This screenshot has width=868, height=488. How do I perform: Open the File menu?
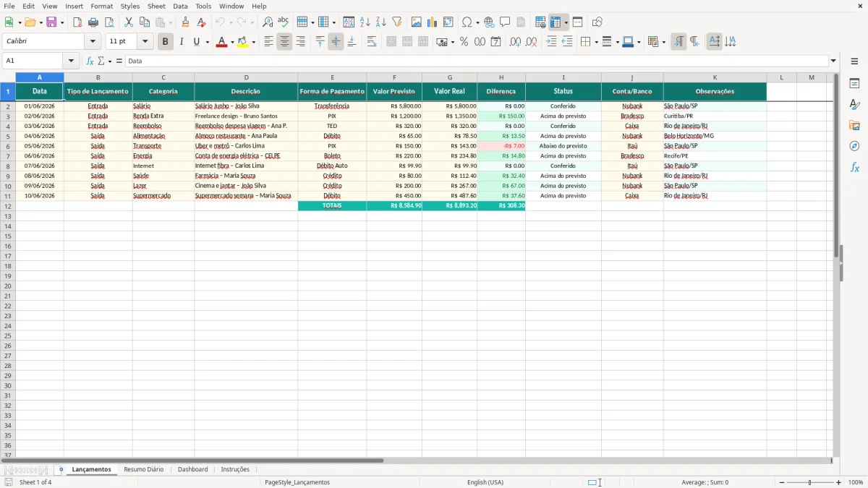click(9, 6)
